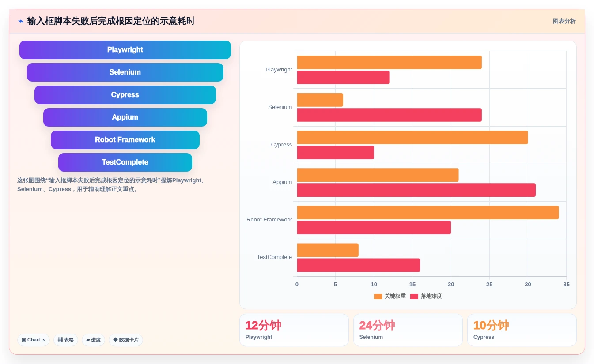Click the Robot Framework orange bar
The width and height of the screenshot is (594, 364).
[428, 212]
